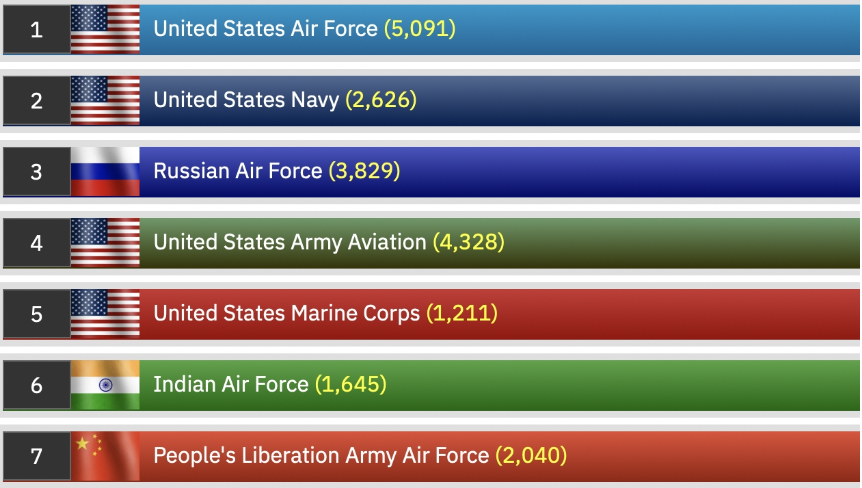Click the rank number 1 box
Image resolution: width=862 pixels, height=488 pixels.
click(x=37, y=29)
